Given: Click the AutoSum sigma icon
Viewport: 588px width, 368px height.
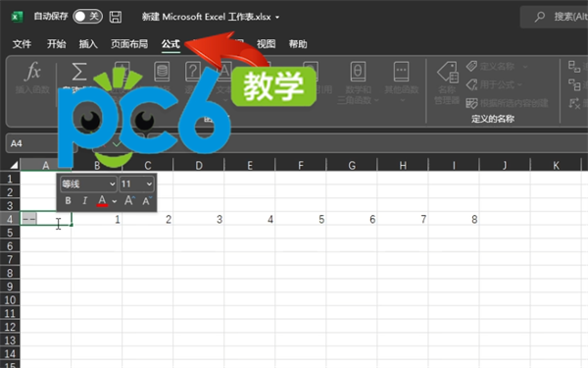Looking at the screenshot, I should 79,72.
